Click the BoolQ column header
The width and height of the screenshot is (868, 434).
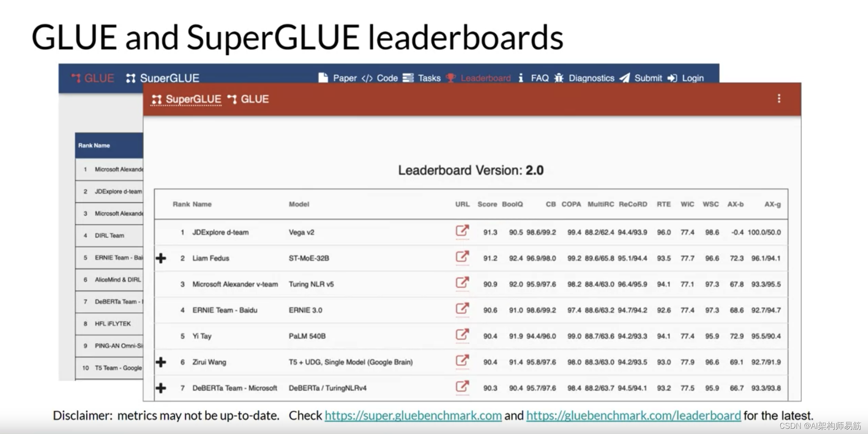click(x=512, y=204)
